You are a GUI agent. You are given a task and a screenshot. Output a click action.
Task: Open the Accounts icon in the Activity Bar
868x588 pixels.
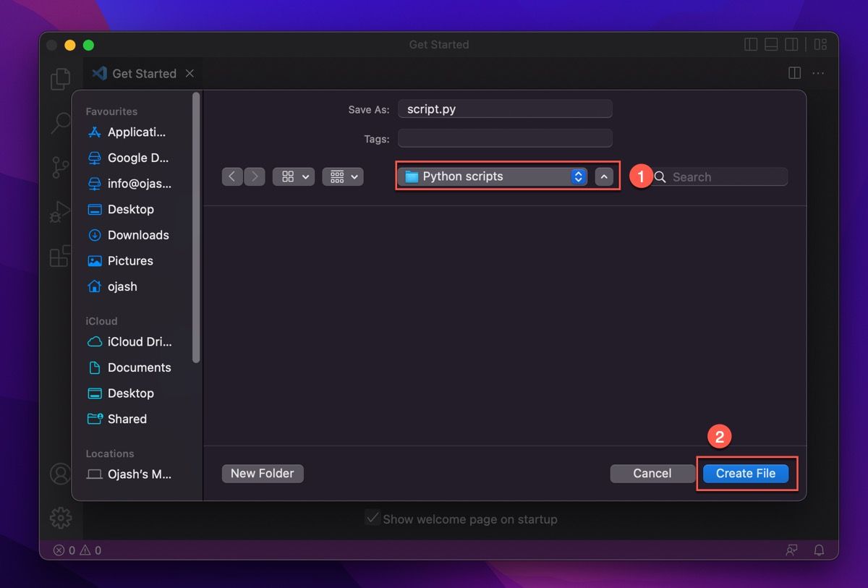61,474
